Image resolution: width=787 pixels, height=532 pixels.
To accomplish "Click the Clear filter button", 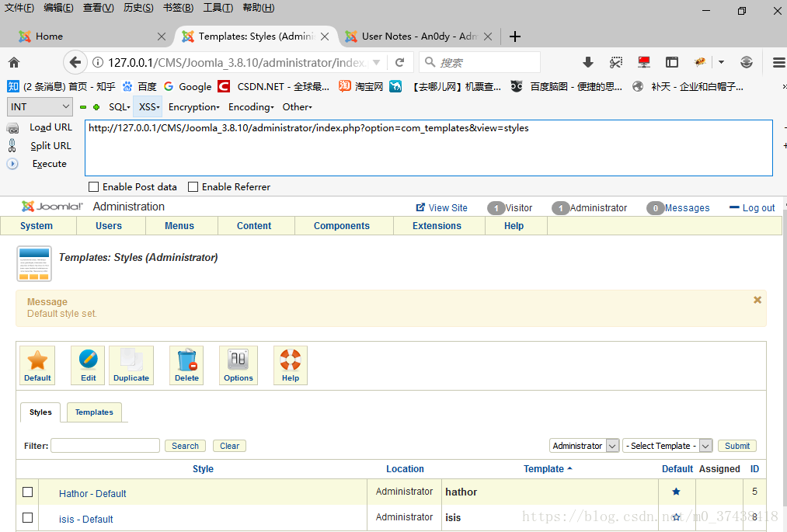I will tap(229, 446).
